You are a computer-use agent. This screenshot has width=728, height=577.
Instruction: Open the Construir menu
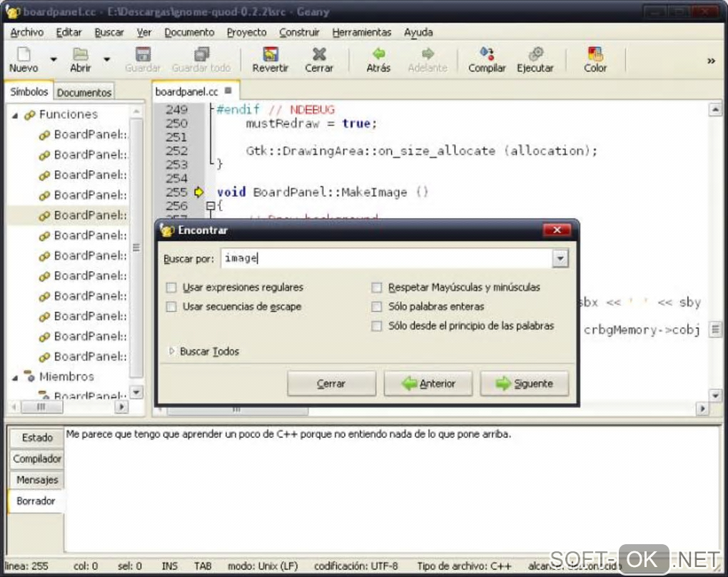click(x=300, y=33)
